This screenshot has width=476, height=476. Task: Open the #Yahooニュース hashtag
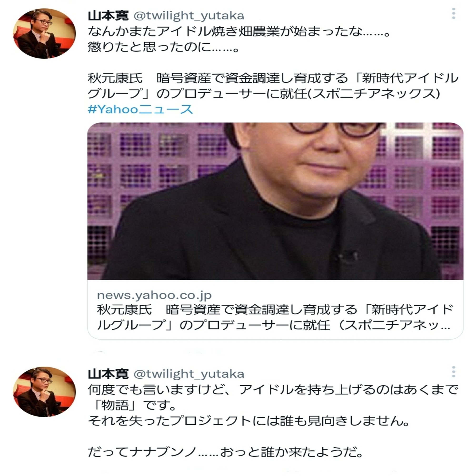point(140,109)
